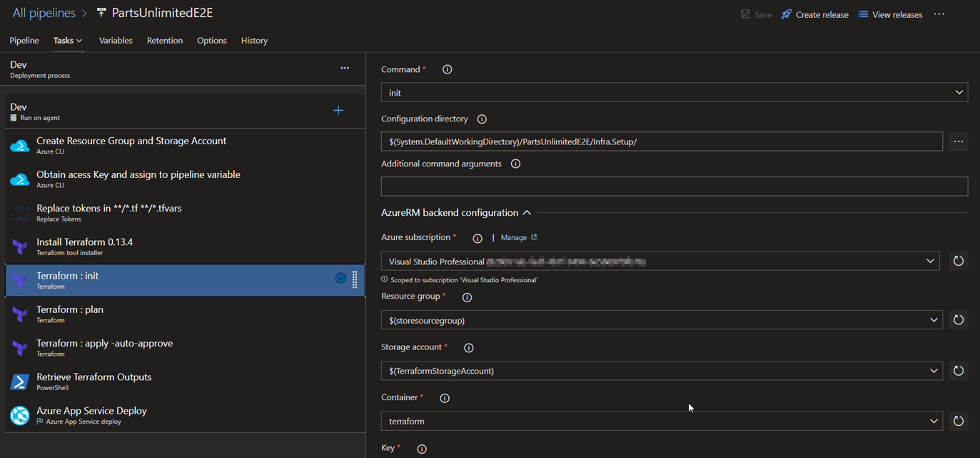Click the Configuration directory input field
Image resolution: width=980 pixels, height=458 pixels.
click(x=662, y=141)
